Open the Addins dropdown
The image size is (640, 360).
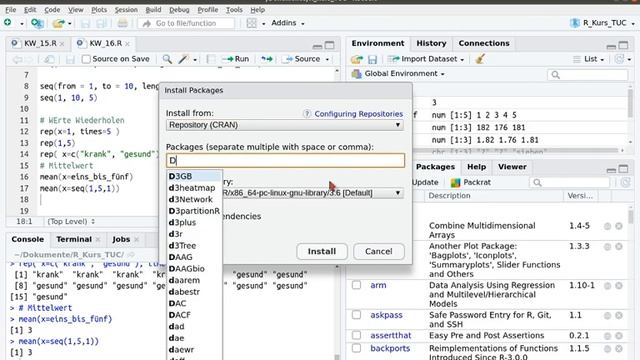tap(288, 23)
